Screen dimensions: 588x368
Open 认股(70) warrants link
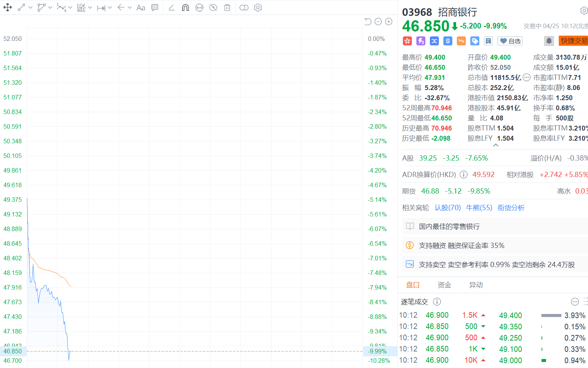coord(447,208)
